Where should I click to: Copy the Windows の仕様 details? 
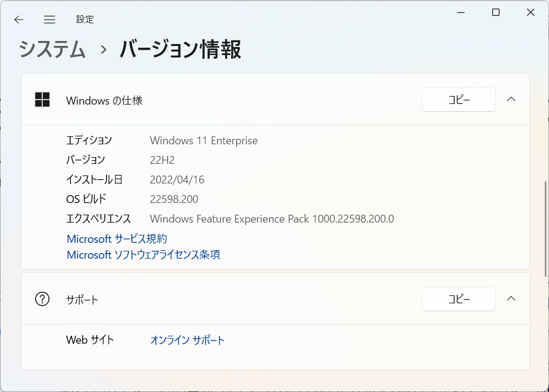(x=459, y=100)
